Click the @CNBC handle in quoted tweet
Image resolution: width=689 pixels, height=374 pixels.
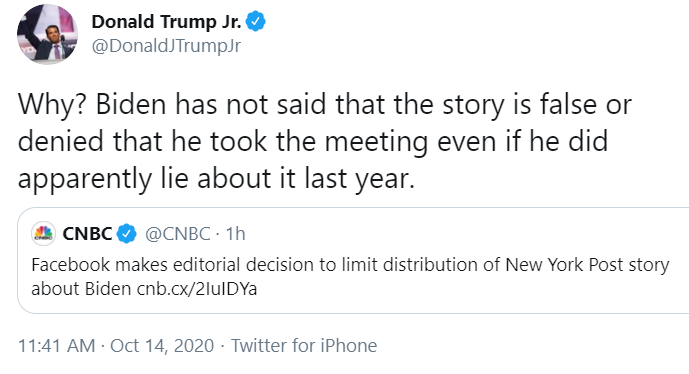click(178, 234)
